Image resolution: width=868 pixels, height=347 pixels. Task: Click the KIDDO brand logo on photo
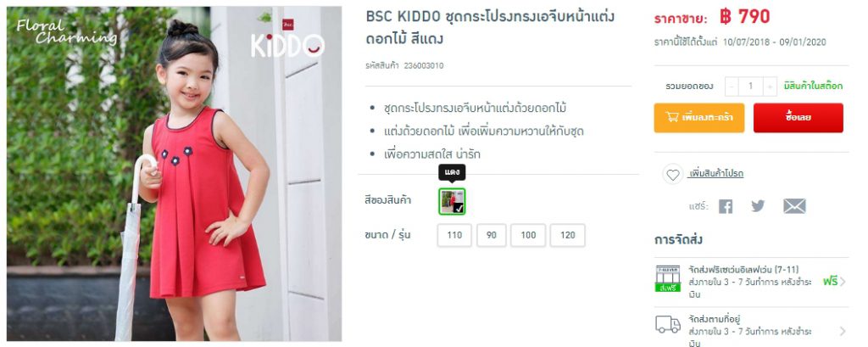tap(287, 41)
